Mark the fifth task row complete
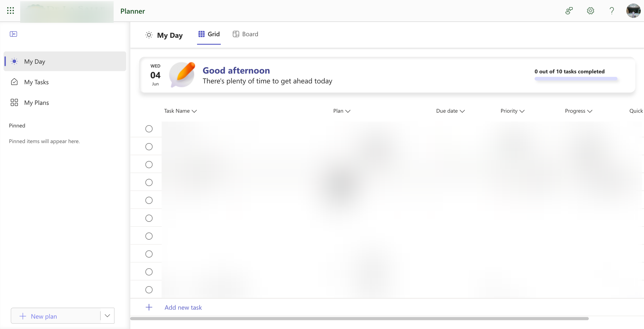Screen dimensions: 644x329 click(x=149, y=200)
